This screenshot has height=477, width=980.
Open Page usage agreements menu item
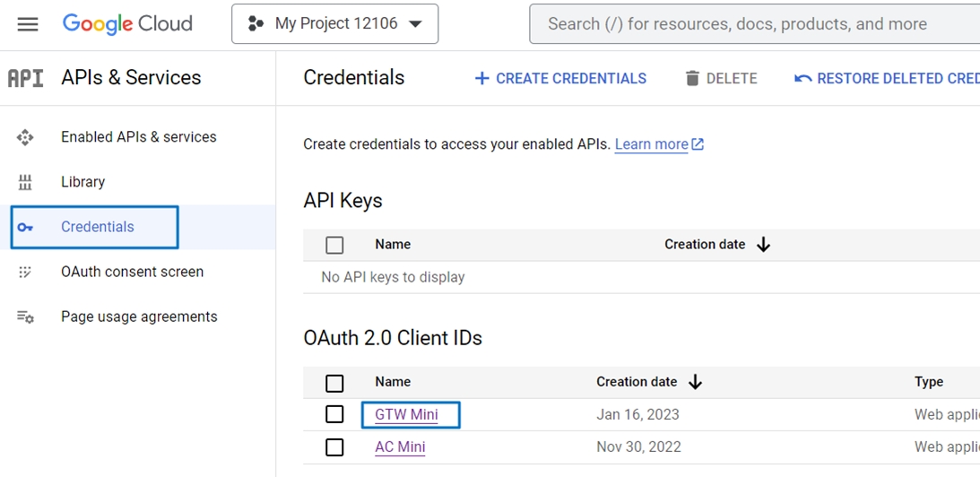click(x=139, y=317)
